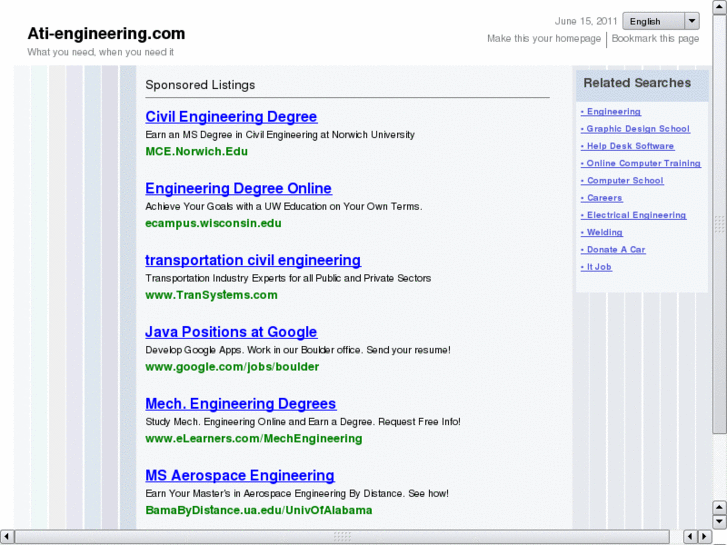Select Electrical Engineering related search
Image resolution: width=727 pixels, height=545 pixels.
click(x=633, y=215)
